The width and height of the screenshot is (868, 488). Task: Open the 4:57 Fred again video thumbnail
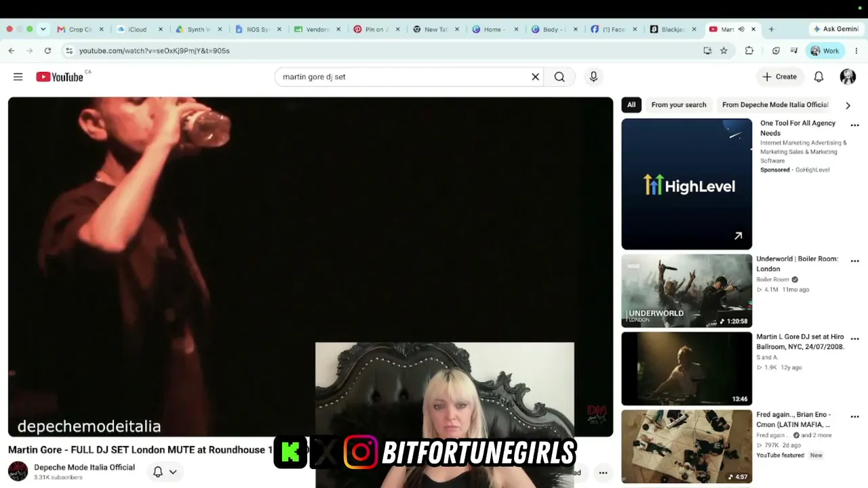click(687, 447)
